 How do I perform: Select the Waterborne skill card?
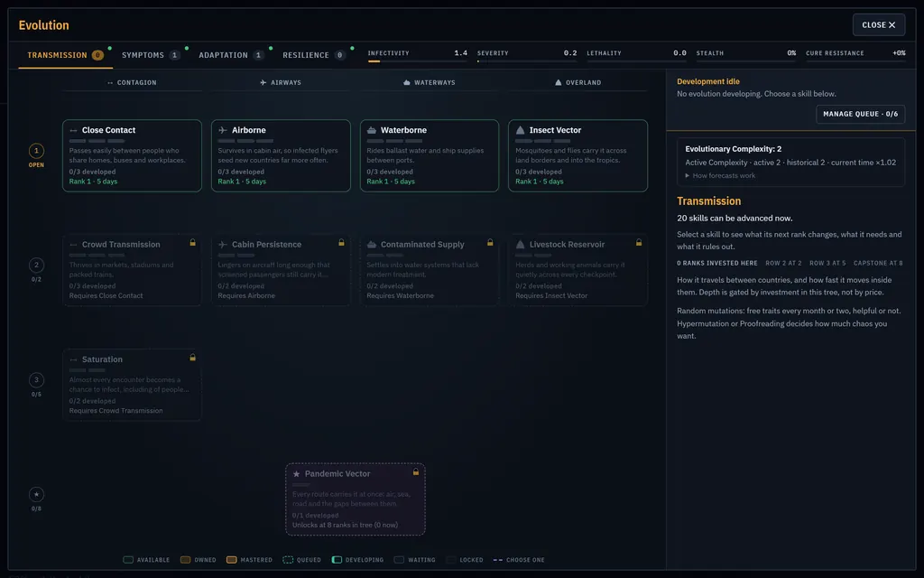tap(430, 155)
